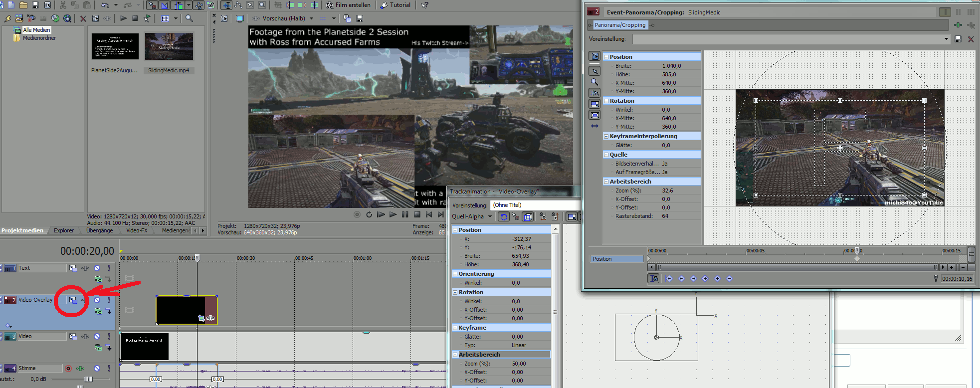Click the red X remove media icon
This screenshot has width=980, height=388.
point(83,18)
